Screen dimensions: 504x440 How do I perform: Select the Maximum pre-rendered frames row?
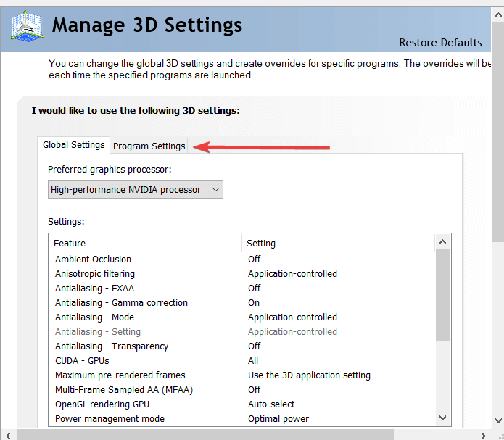241,375
